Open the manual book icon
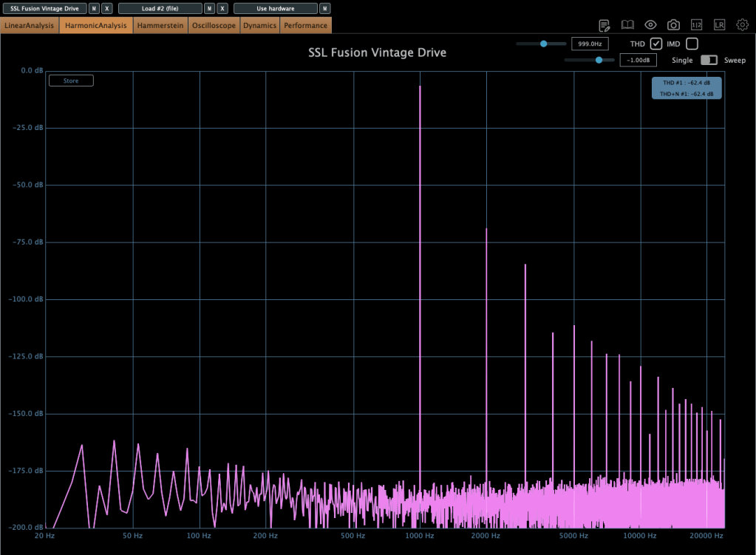The height and width of the screenshot is (555, 756). pos(627,25)
